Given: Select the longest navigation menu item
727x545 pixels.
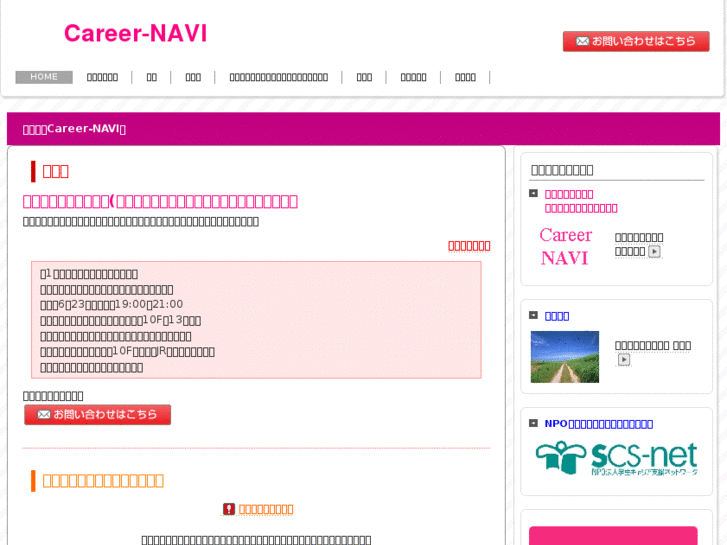Looking at the screenshot, I should 279,77.
